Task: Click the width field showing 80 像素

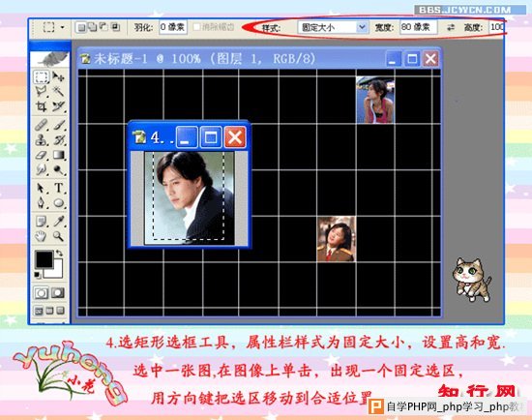Action: (x=418, y=27)
